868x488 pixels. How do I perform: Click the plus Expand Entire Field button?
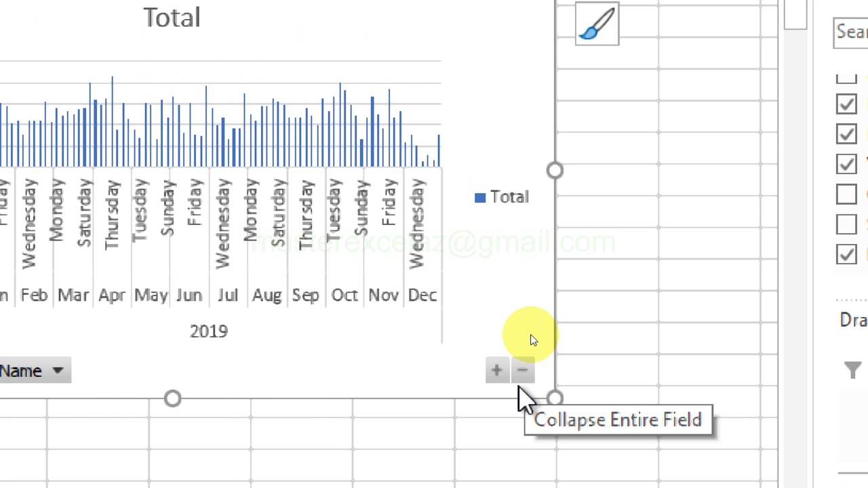click(496, 370)
